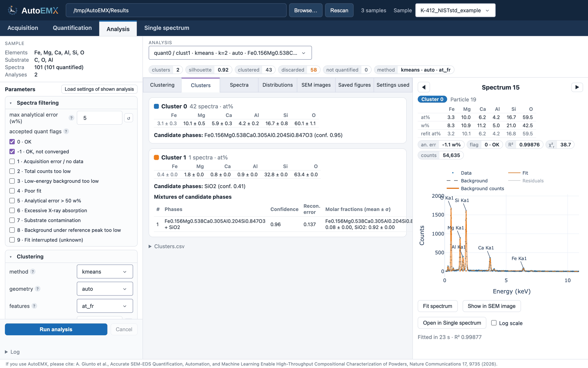Expand the Log section

click(13, 352)
